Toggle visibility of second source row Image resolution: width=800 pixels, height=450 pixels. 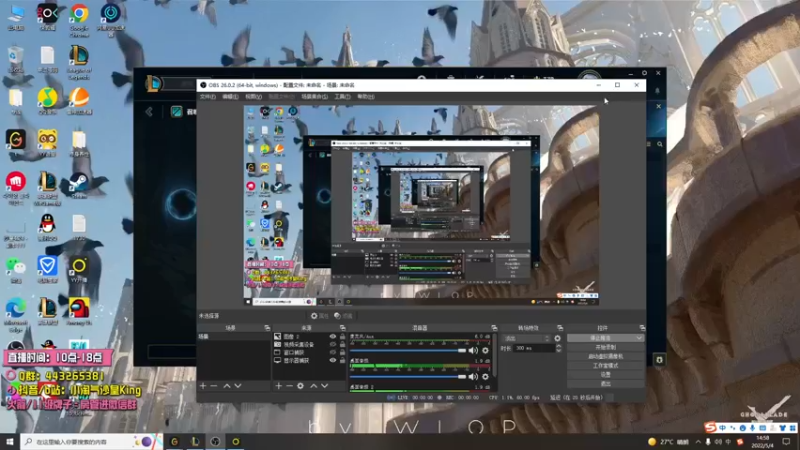tap(333, 344)
